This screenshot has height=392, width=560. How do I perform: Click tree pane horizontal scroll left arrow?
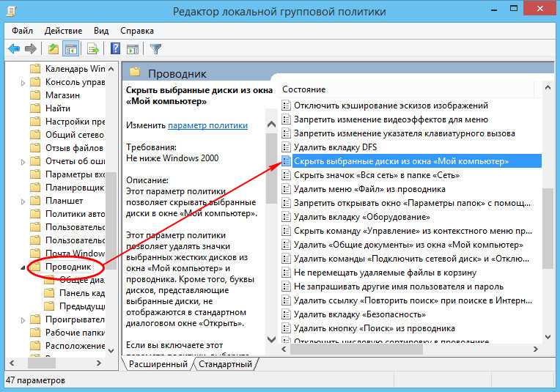point(12,363)
